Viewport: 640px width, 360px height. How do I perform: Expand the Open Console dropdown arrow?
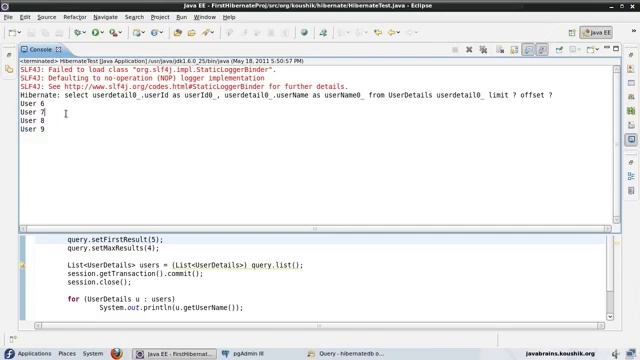click(x=597, y=50)
